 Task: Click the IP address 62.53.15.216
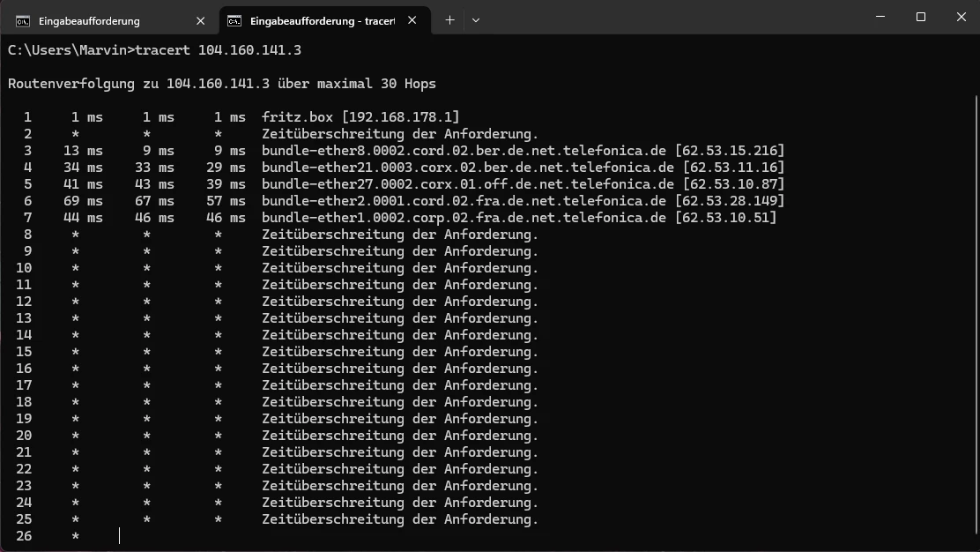click(727, 151)
